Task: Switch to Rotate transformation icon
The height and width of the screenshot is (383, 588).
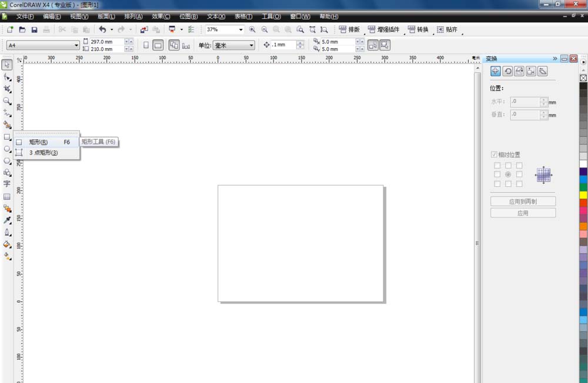Action: click(507, 71)
